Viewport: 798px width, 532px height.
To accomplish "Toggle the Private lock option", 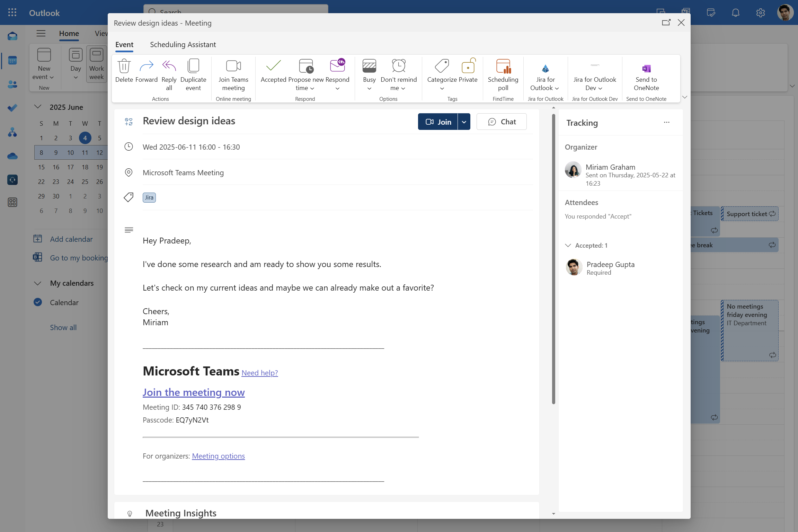I will pyautogui.click(x=468, y=66).
